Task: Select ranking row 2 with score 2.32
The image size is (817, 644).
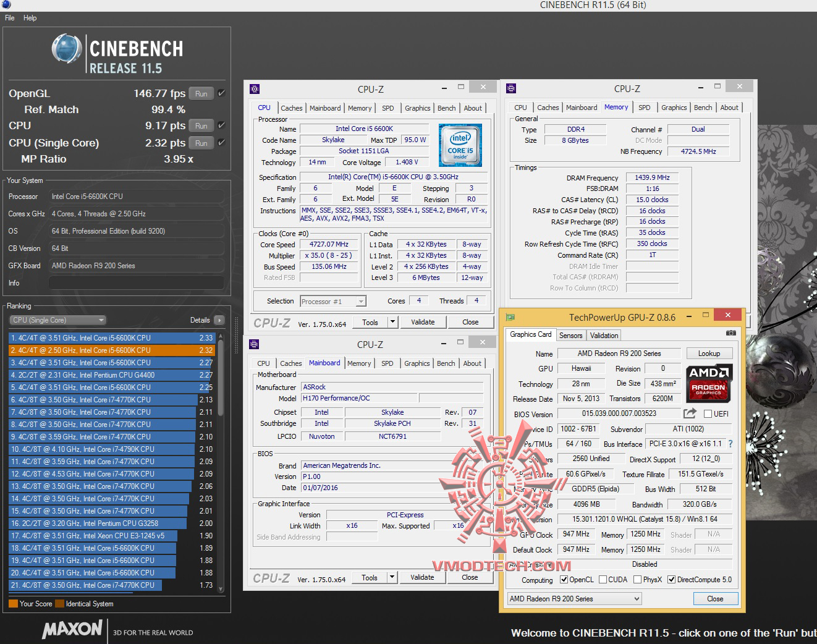Action: click(112, 350)
